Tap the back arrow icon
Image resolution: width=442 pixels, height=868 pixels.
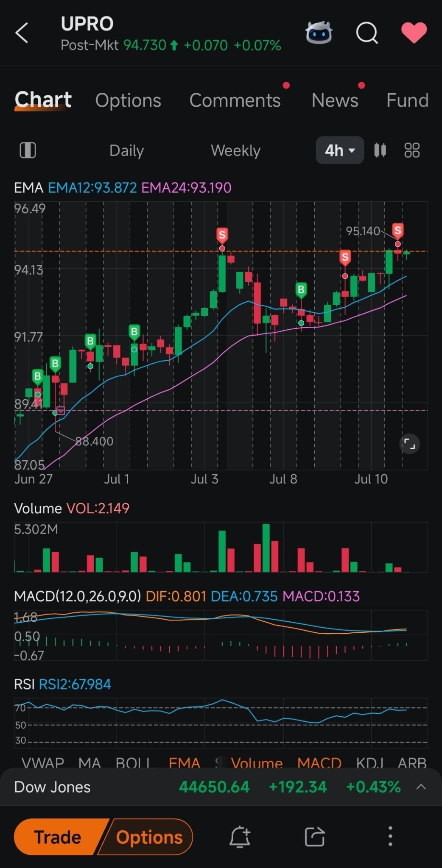point(22,33)
